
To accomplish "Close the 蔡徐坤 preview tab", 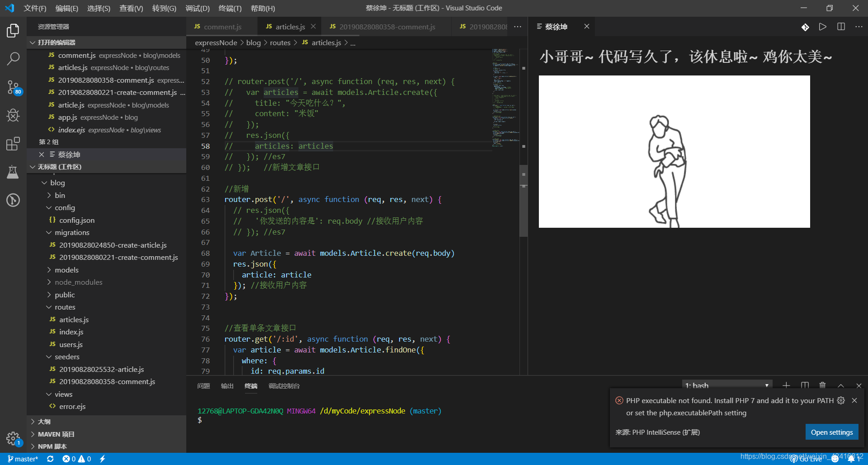I will click(587, 27).
